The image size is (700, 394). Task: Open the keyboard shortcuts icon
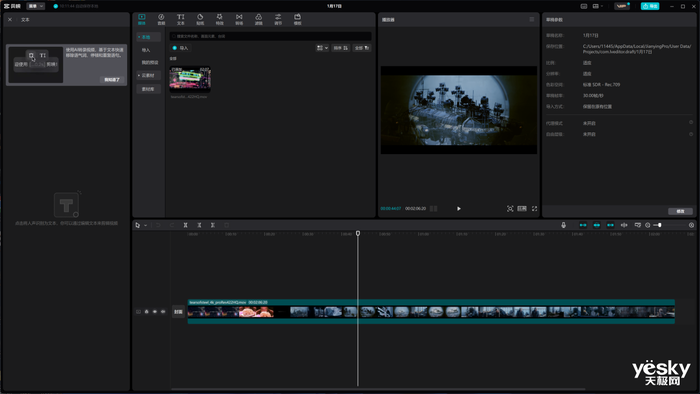click(x=583, y=6)
